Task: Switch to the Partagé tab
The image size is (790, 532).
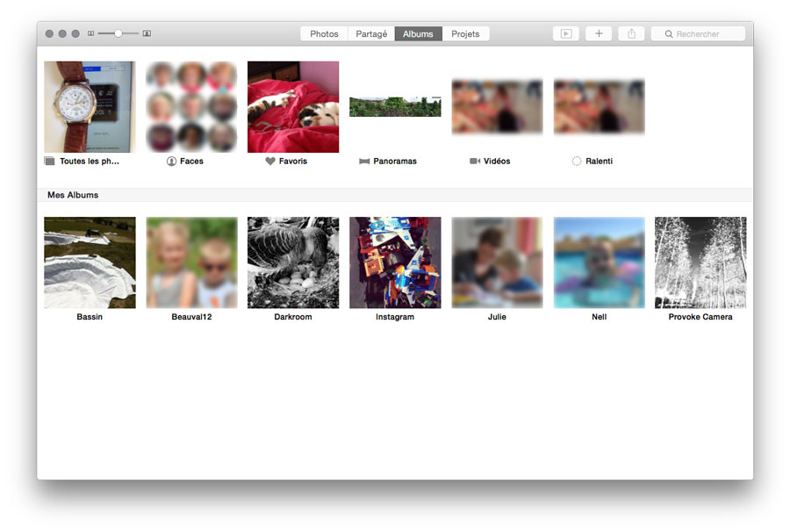Action: pos(371,33)
